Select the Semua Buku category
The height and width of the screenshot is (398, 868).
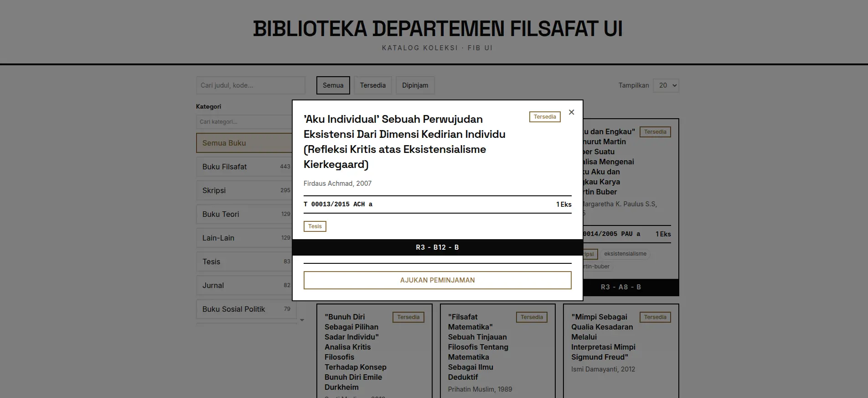[244, 143]
